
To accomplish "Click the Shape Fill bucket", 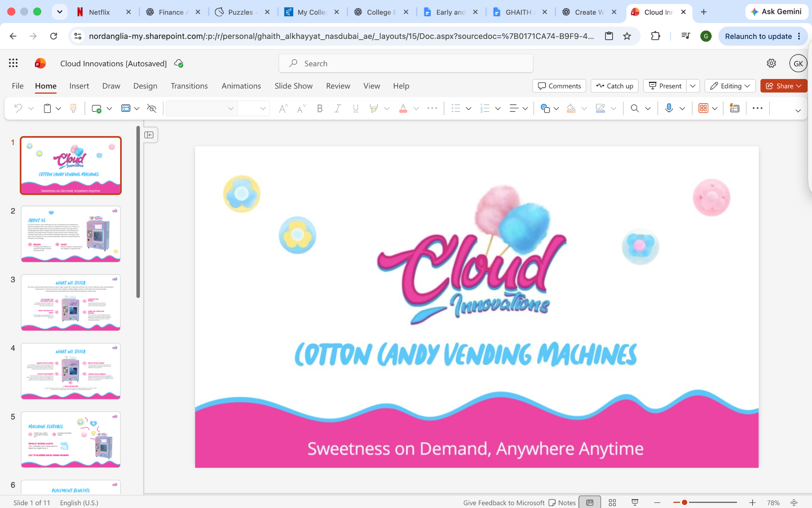I will 571,108.
